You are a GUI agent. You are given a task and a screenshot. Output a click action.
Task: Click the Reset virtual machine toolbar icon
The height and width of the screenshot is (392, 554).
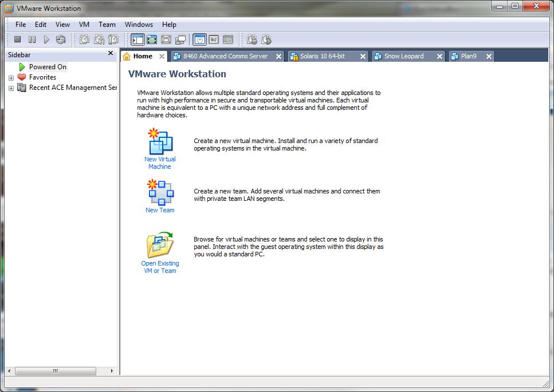(61, 39)
